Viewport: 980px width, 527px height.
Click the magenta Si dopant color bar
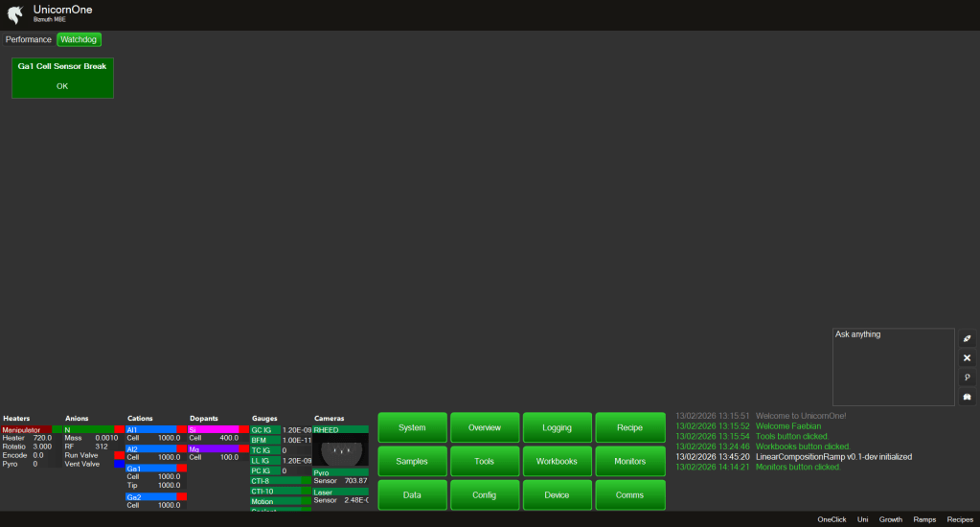click(x=213, y=430)
